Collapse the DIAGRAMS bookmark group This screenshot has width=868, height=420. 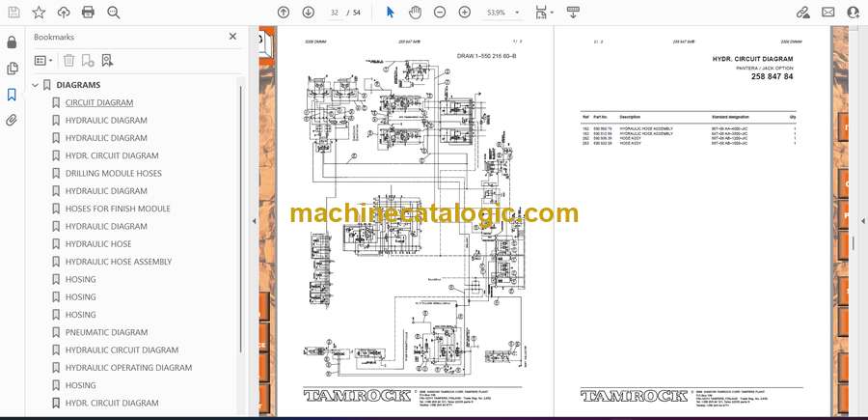(35, 85)
